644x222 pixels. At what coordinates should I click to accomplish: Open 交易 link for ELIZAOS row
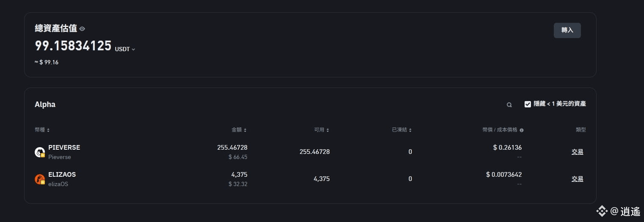click(578, 179)
